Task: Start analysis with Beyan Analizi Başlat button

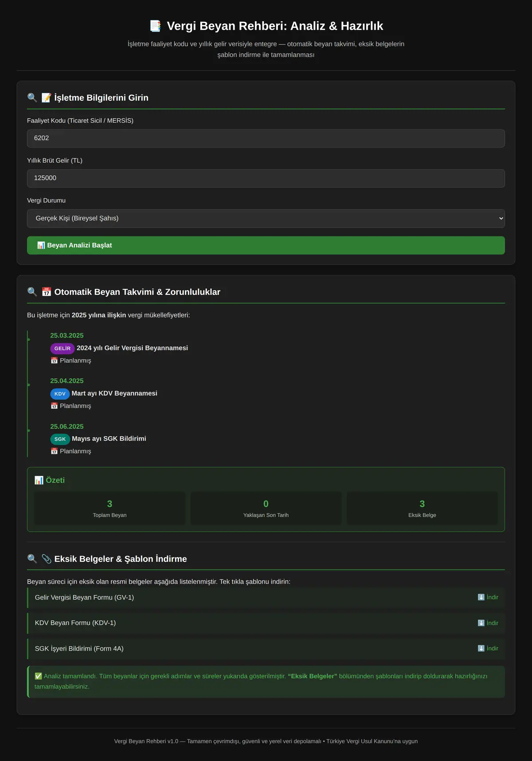Action: (266, 245)
